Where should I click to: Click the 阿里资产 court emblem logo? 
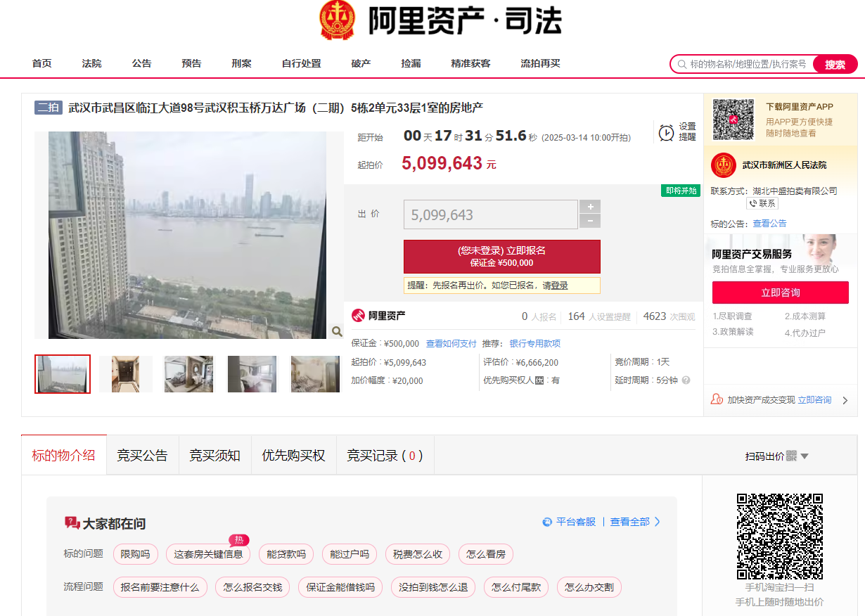click(x=338, y=20)
